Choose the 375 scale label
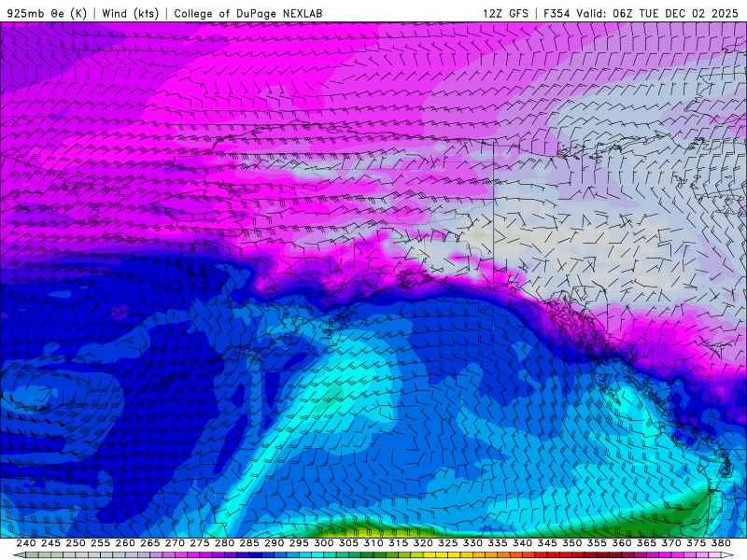747x560 pixels. pos(696,543)
